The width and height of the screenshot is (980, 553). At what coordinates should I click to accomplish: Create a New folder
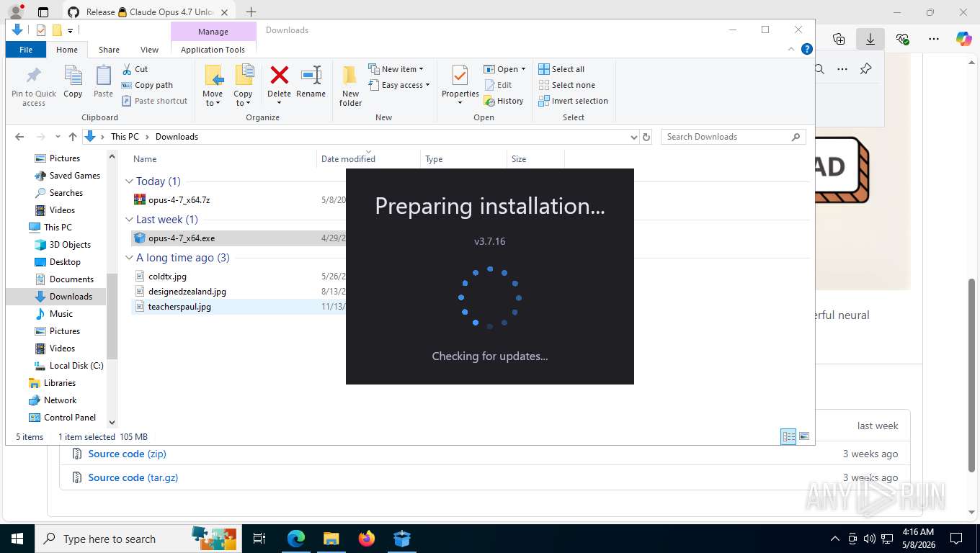(350, 86)
